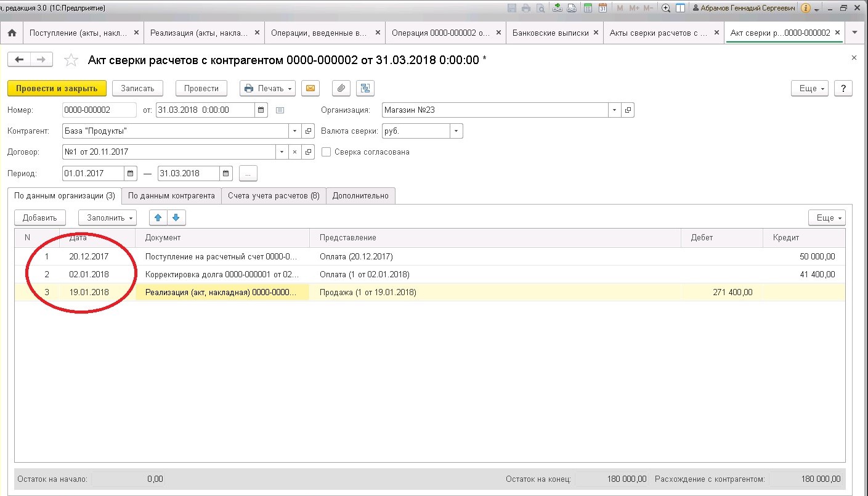This screenshot has height=496, width=868.
Task: Click the Записать button
Action: pyautogui.click(x=137, y=88)
